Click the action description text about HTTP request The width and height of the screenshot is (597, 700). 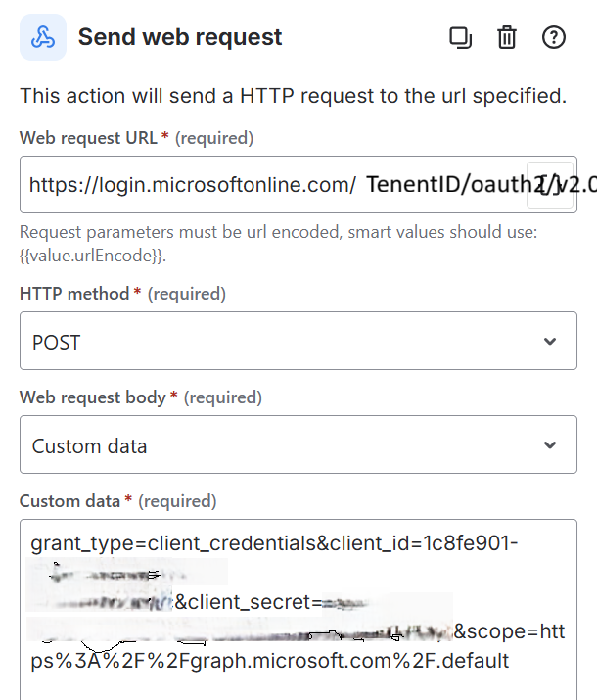click(293, 96)
